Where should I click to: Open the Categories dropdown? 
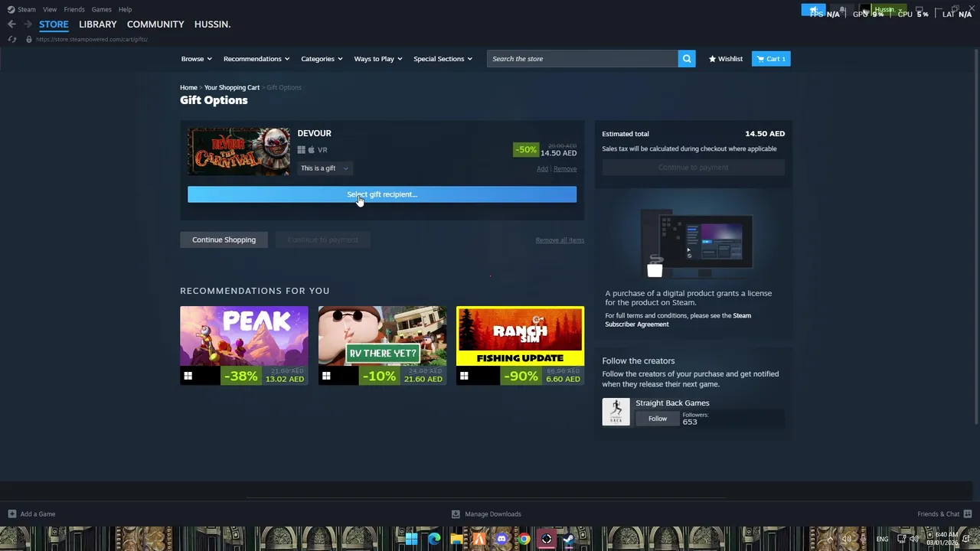pos(322,59)
